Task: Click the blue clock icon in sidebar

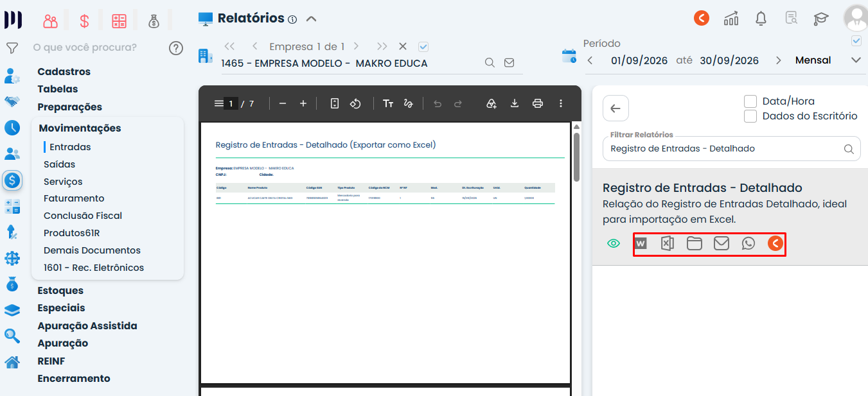Action: pos(12,127)
